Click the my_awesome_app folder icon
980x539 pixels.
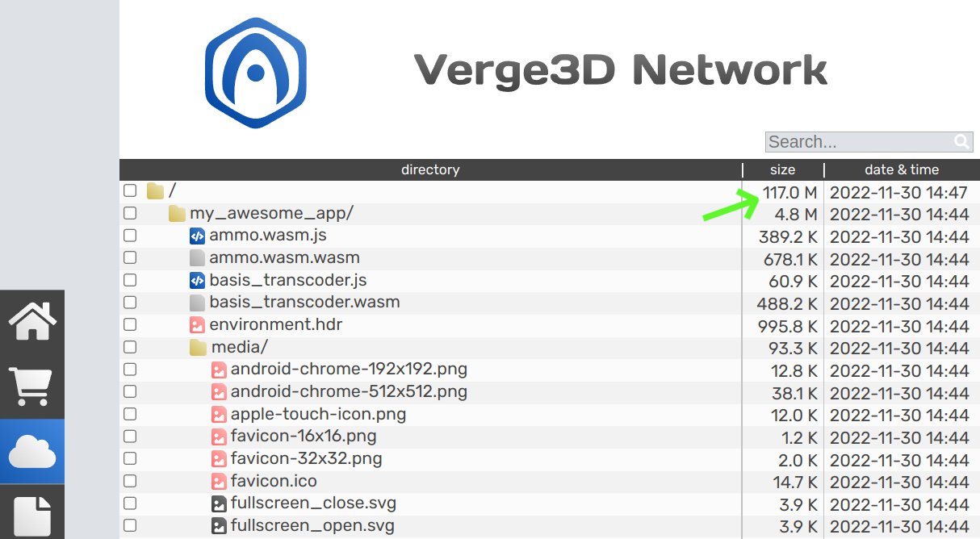coord(177,214)
